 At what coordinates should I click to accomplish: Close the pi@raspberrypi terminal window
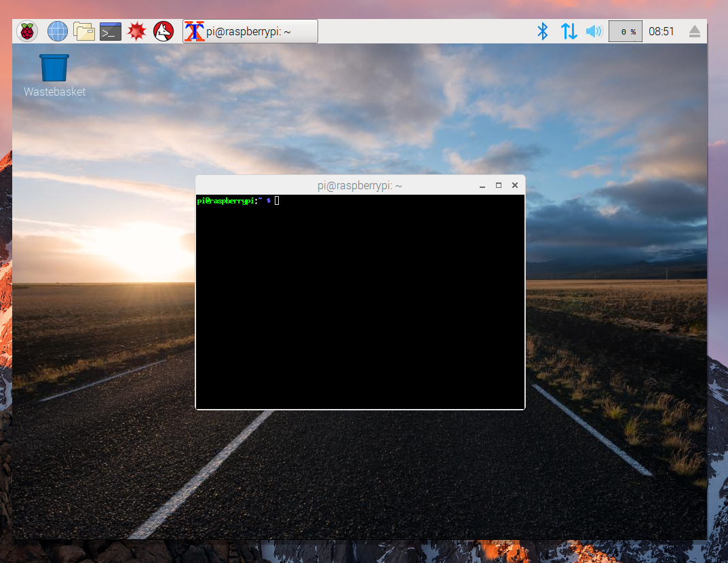click(515, 185)
